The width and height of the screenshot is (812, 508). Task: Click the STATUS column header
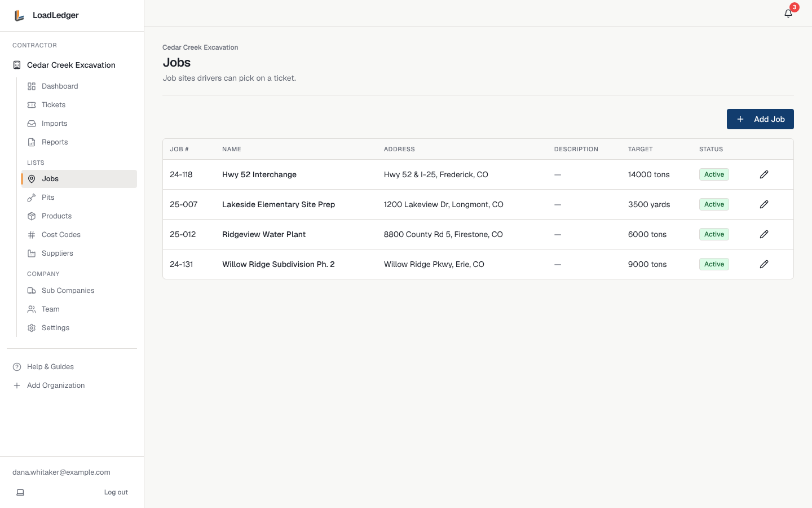click(711, 149)
